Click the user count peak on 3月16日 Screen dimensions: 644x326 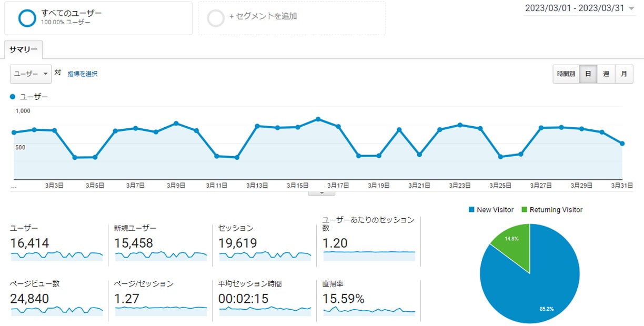tap(318, 120)
